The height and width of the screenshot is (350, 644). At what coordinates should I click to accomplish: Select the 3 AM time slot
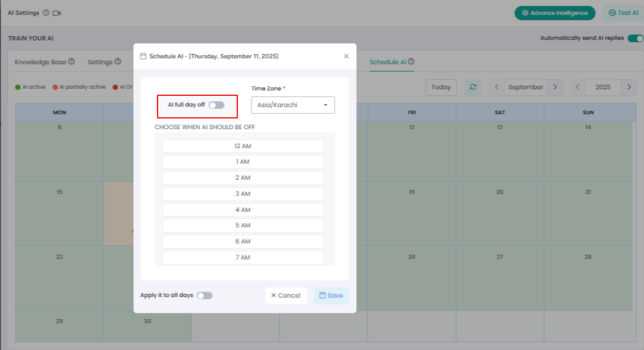tap(243, 193)
